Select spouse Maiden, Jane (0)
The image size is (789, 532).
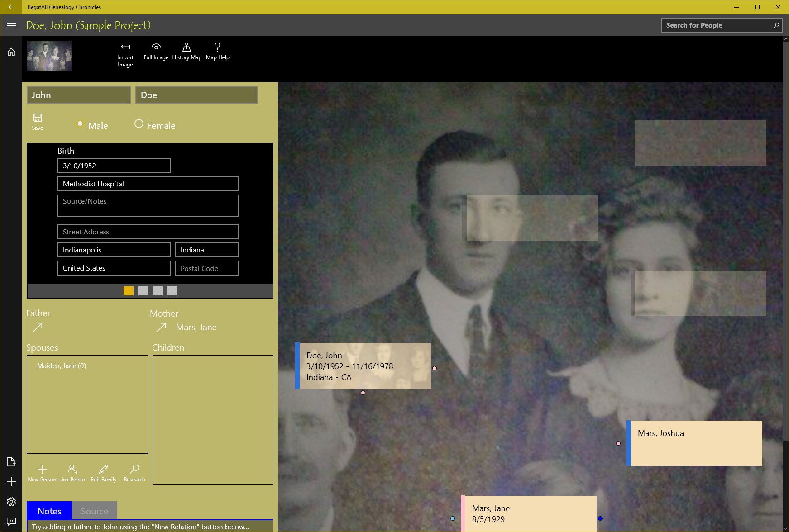point(62,366)
